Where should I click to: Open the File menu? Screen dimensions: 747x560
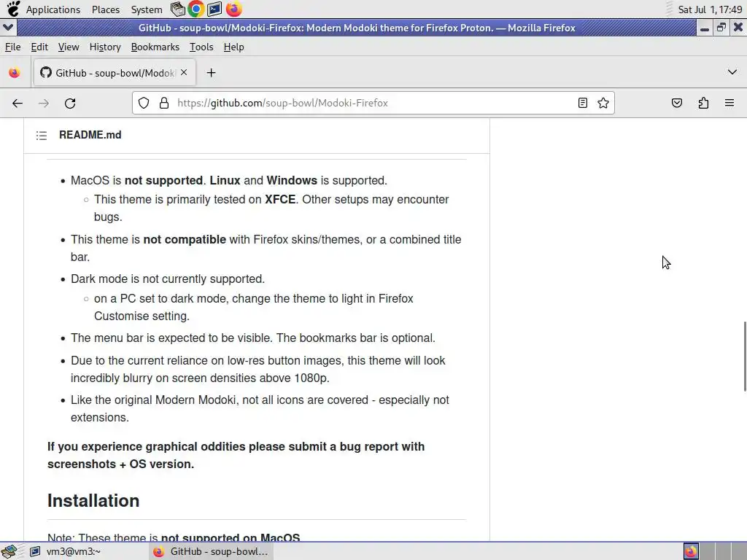pos(13,47)
